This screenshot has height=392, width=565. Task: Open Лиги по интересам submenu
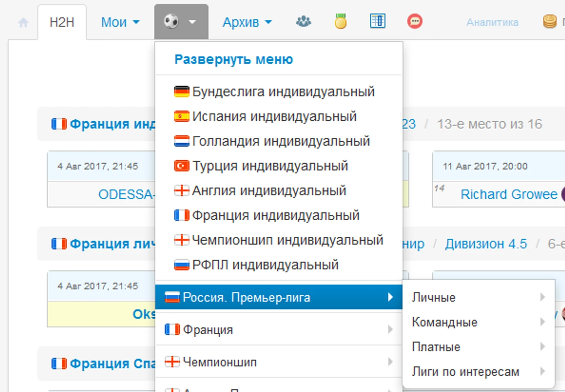pyautogui.click(x=479, y=372)
